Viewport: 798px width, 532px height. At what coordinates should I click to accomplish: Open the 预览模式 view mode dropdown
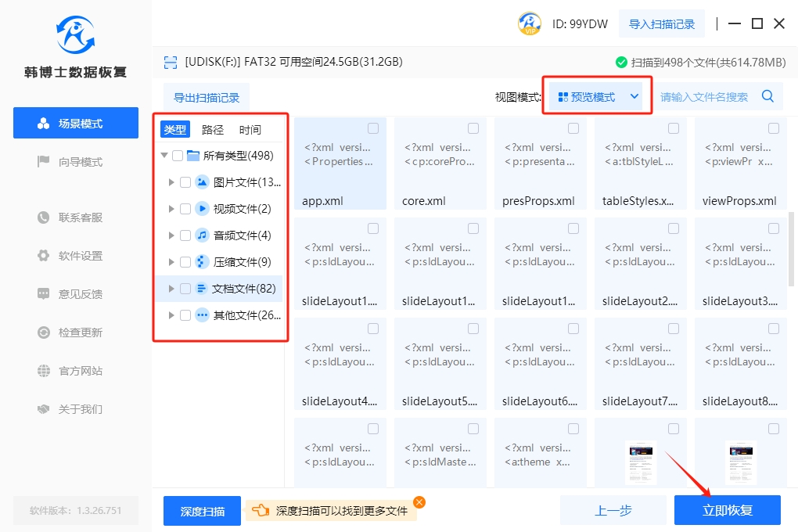(x=597, y=97)
